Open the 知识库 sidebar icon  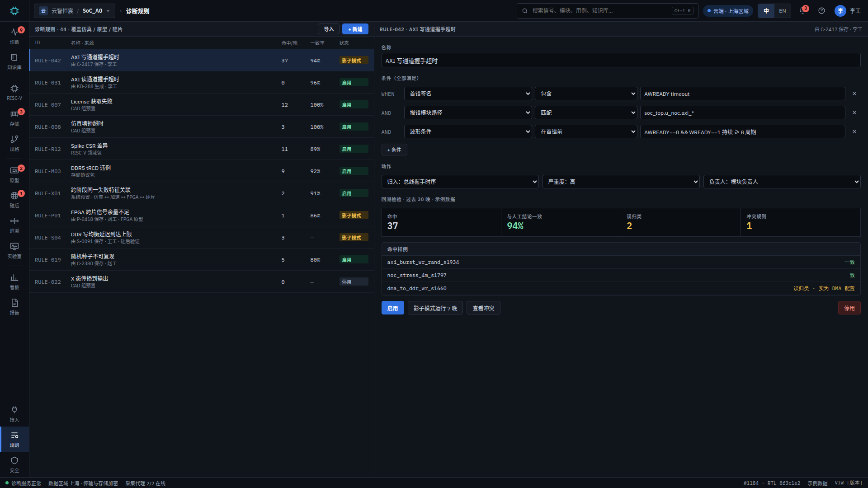pos(14,61)
